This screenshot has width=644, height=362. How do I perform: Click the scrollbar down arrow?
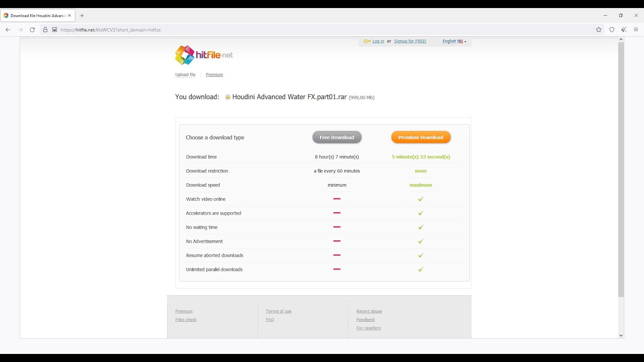(x=621, y=335)
